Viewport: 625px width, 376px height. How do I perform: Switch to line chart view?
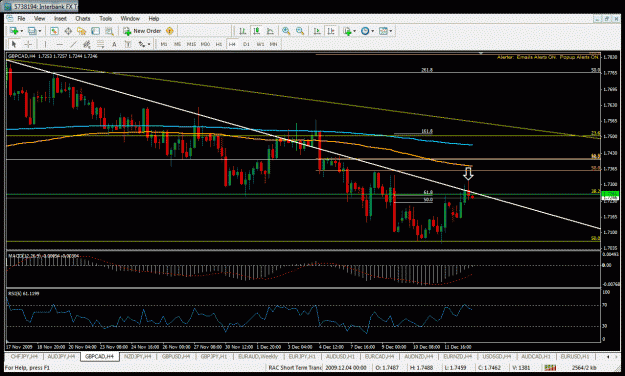(x=270, y=31)
